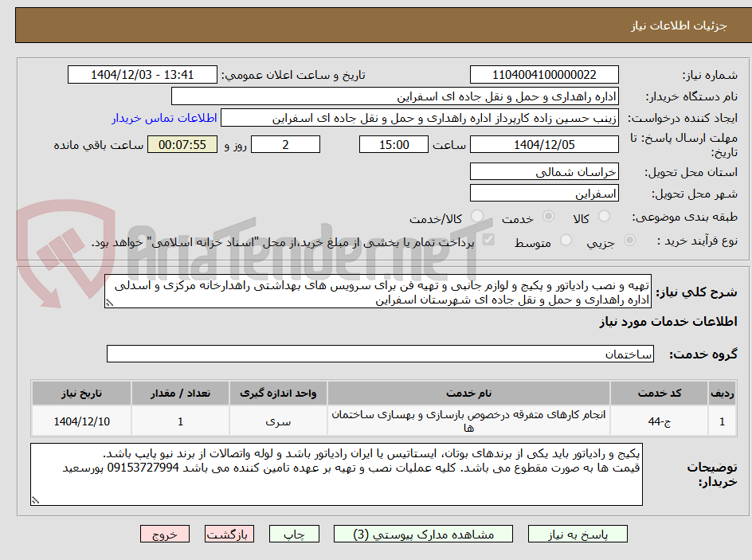Screen dimensions: 752x560
Task: Click the جزئیات اطلاعات نیاز page title
Action: 679,25
